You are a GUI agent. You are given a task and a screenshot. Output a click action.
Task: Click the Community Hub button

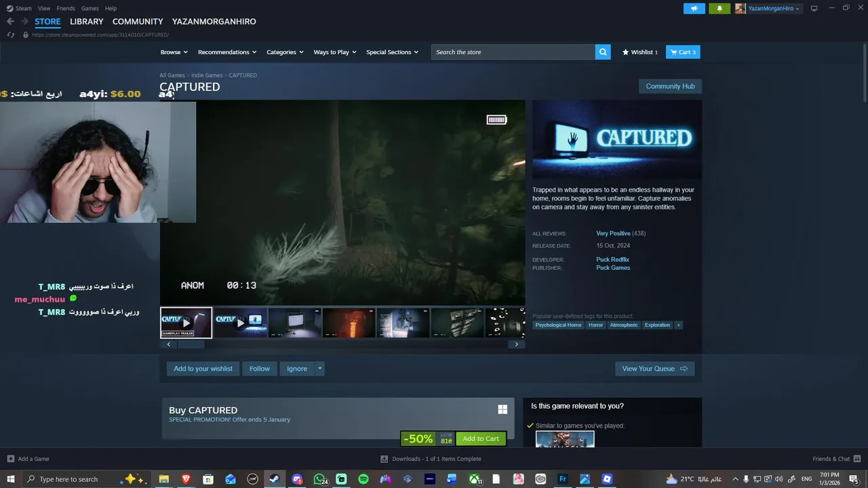click(670, 86)
